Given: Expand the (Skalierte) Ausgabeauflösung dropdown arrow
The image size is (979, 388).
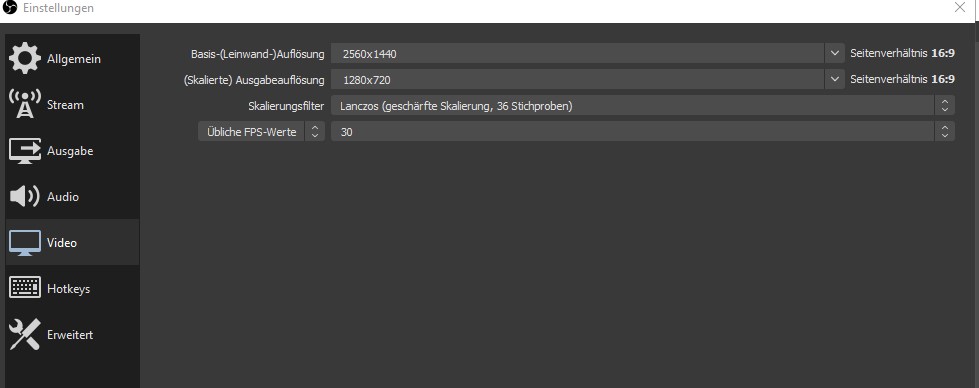Looking at the screenshot, I should (x=835, y=79).
